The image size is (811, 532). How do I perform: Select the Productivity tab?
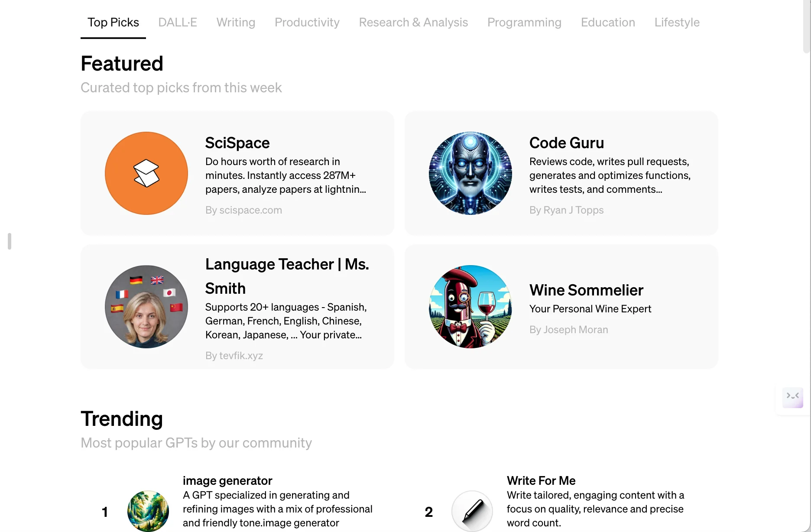(307, 23)
